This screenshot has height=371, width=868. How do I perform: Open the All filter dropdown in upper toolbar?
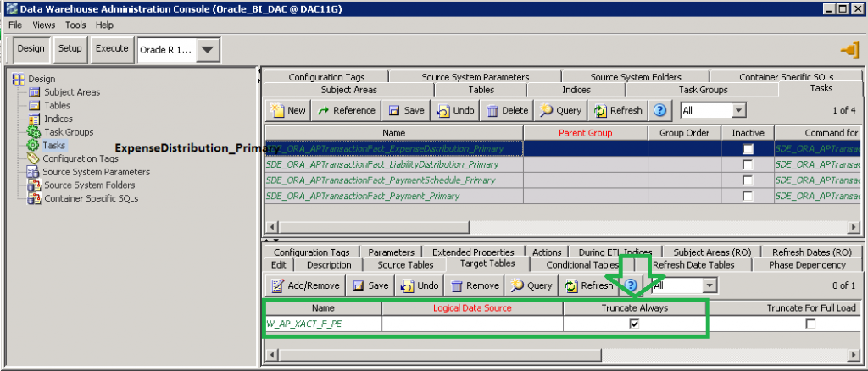738,111
